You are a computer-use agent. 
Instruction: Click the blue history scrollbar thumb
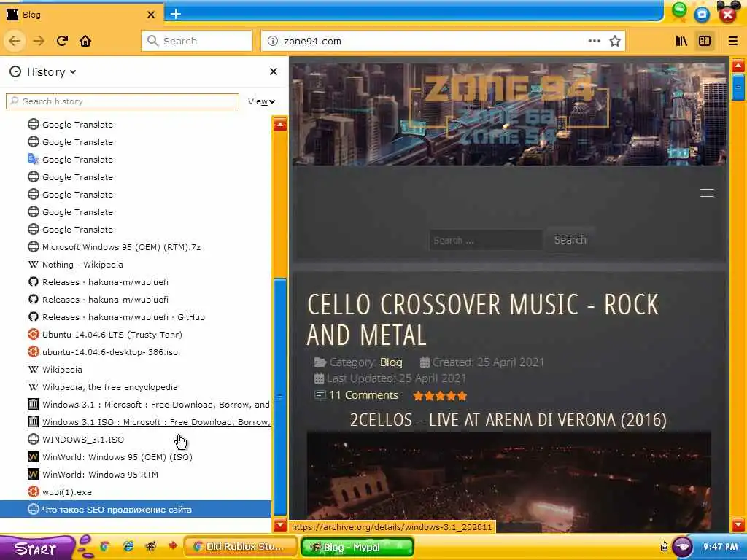click(x=280, y=396)
